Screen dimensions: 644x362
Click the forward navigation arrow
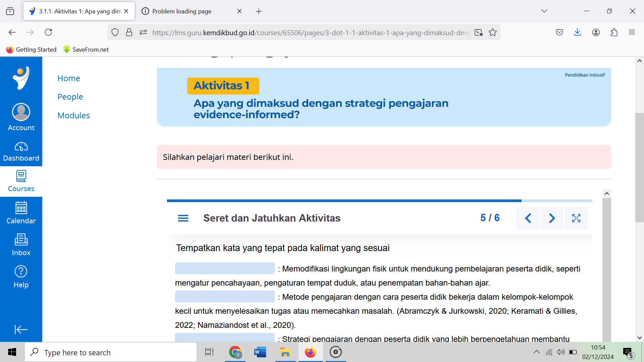(x=30, y=32)
